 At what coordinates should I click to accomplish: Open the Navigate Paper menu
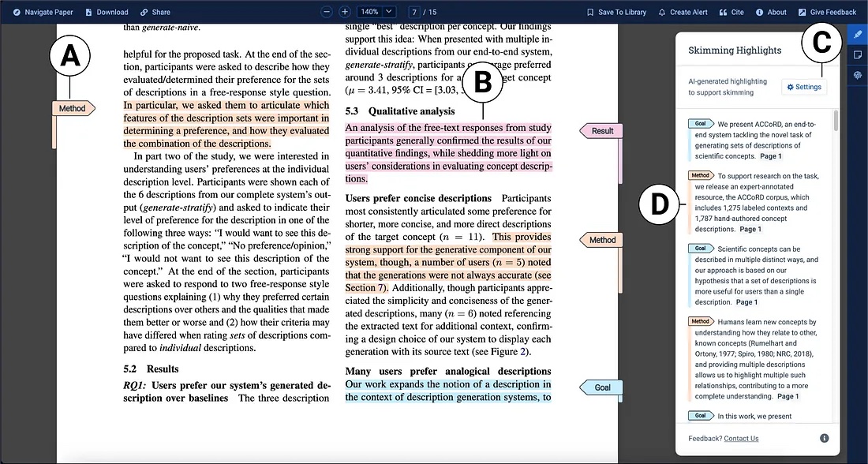coord(43,12)
